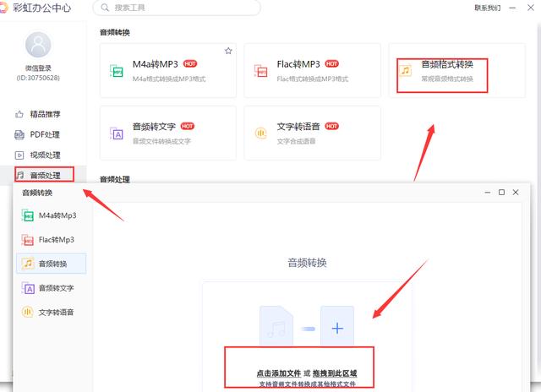Click the video play icon in sidebar
Viewport: 541px width, 392px height.
(x=19, y=155)
